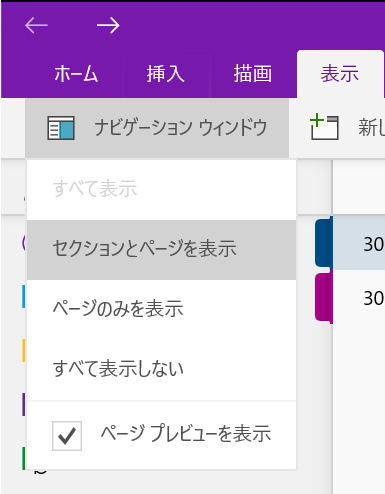The height and width of the screenshot is (494, 385).
Task: Select the dark blue section tab
Action: click(x=324, y=242)
